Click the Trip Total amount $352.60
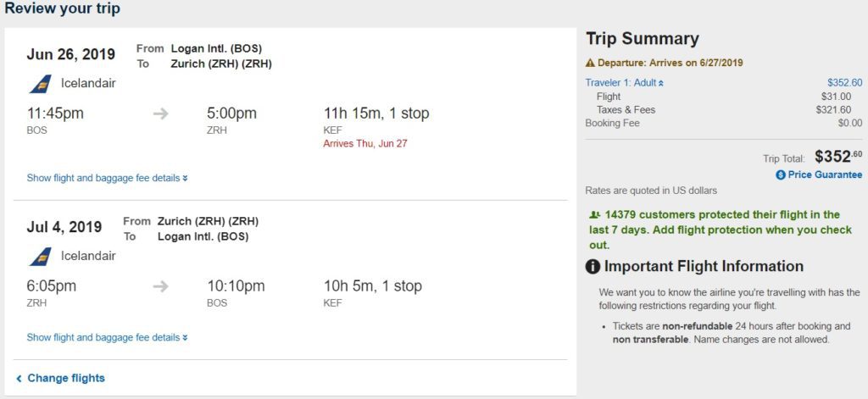This screenshot has width=868, height=399. (838, 157)
